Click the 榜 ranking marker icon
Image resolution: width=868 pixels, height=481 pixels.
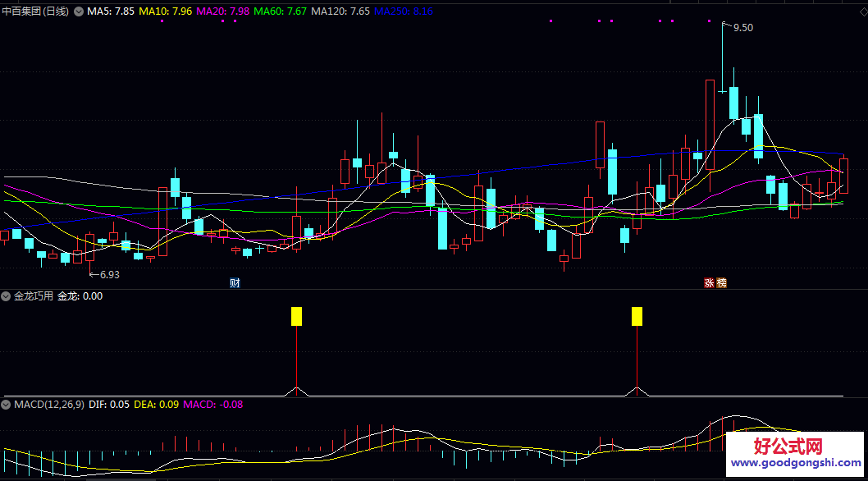point(721,283)
